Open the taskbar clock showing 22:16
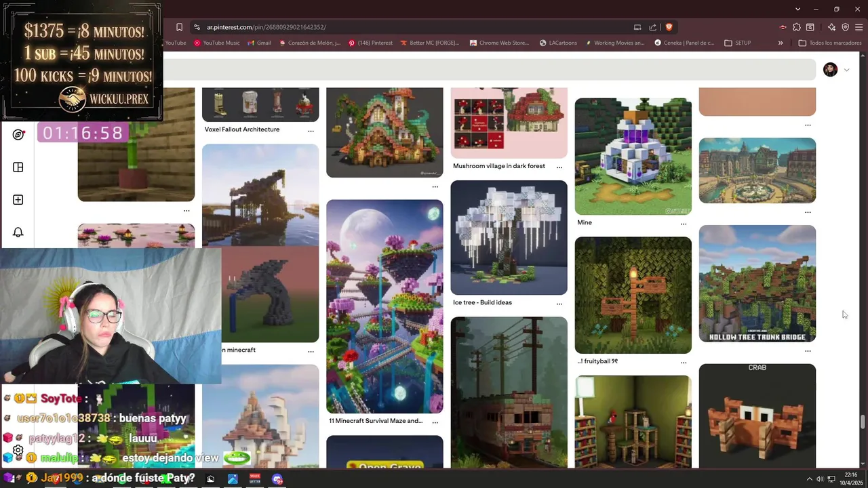868x488 pixels. [x=851, y=479]
